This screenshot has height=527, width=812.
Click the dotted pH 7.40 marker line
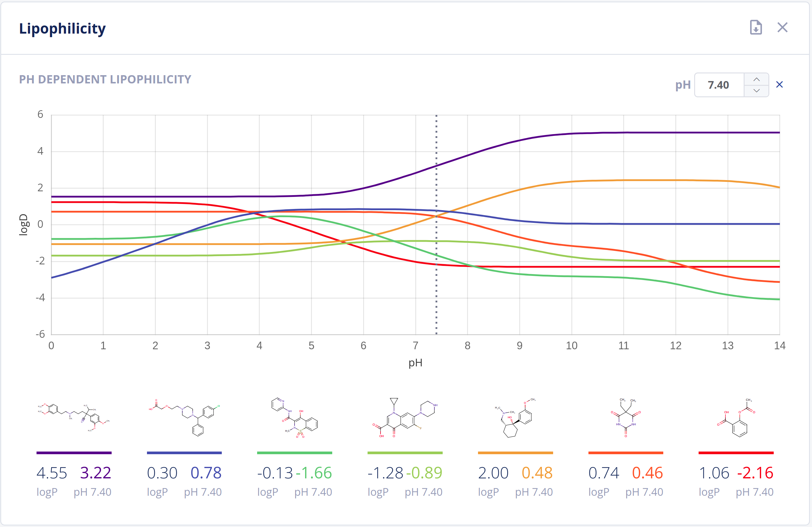coord(436,307)
